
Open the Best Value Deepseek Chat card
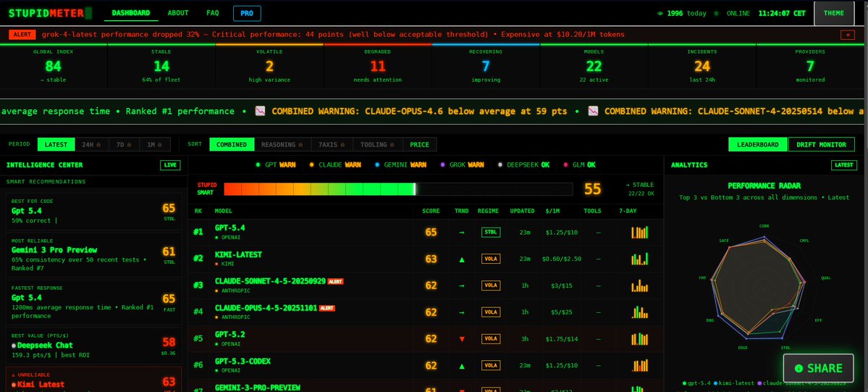(93, 346)
